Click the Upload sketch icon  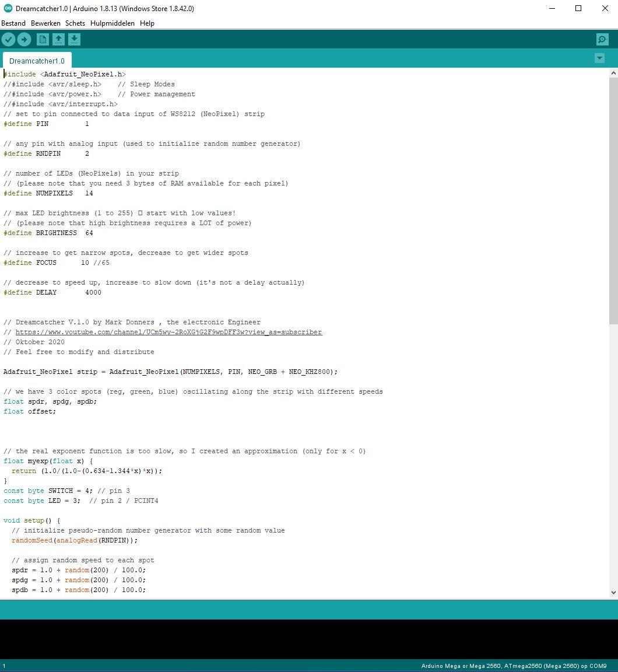click(24, 39)
